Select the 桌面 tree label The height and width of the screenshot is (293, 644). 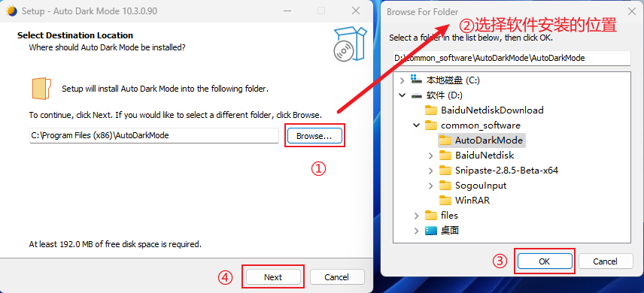click(x=450, y=231)
